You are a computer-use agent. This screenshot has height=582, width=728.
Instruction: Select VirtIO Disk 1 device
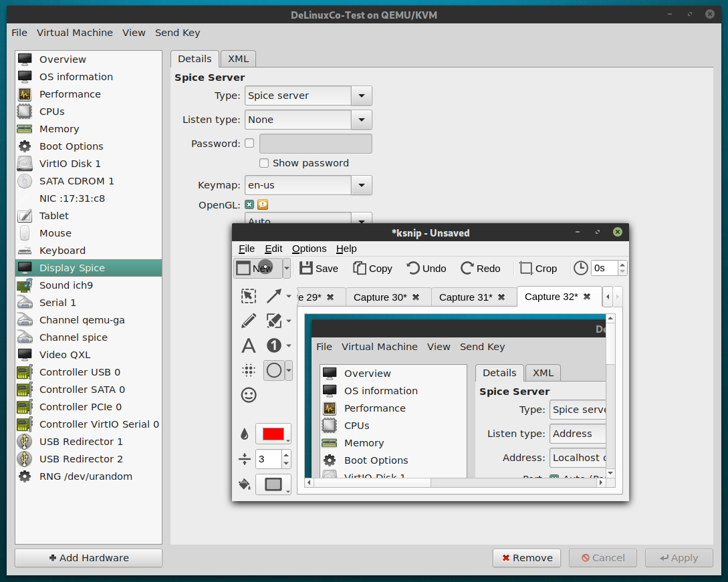click(88, 163)
